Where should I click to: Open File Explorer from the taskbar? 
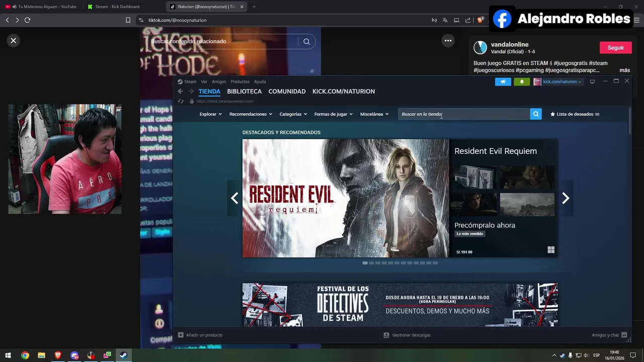point(41,355)
